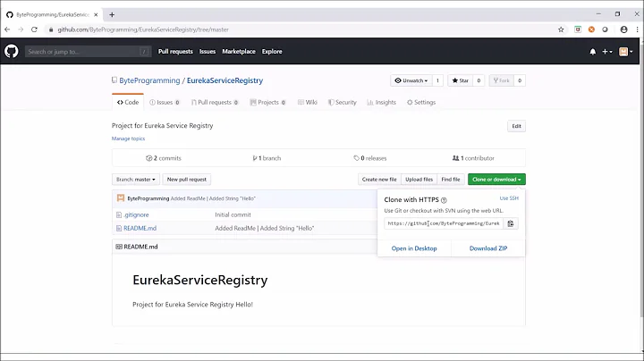
Task: Click Manage topics link
Action: pos(128,139)
